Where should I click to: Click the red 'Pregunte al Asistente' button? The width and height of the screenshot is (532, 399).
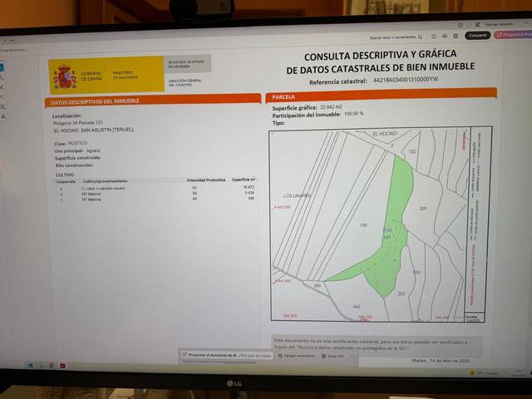coord(513,34)
